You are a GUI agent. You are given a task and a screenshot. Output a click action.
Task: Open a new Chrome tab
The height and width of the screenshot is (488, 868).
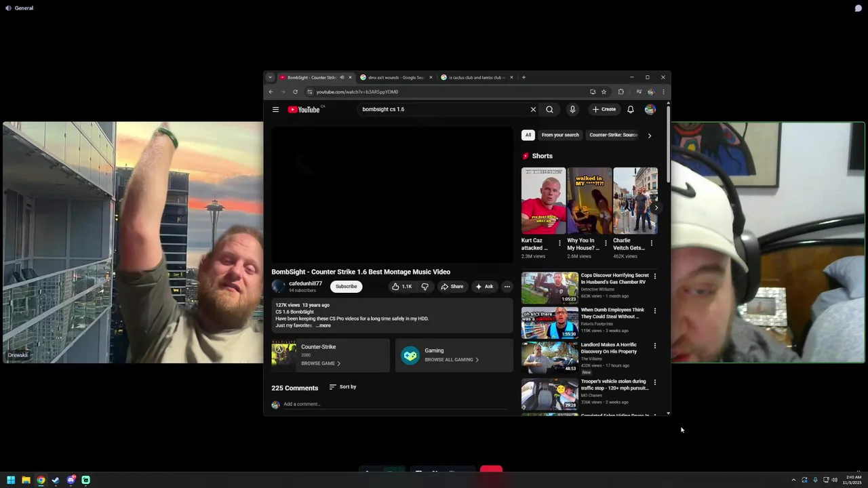click(x=524, y=77)
